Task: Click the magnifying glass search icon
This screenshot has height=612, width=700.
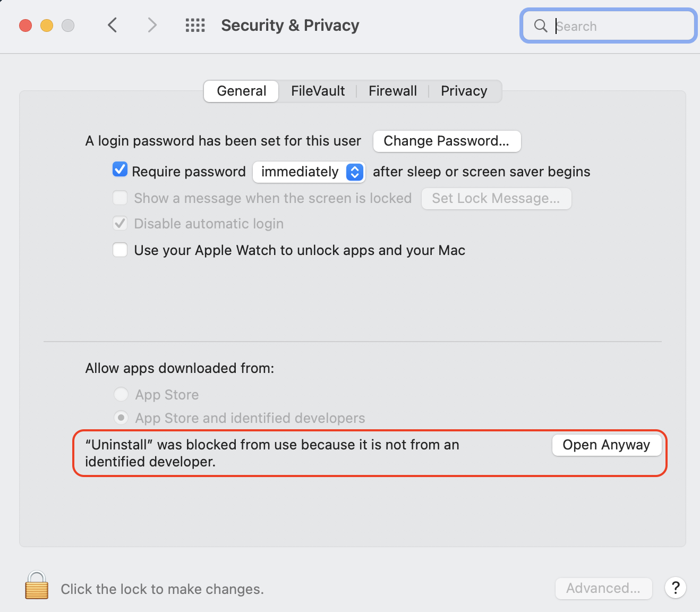Action: (x=541, y=25)
